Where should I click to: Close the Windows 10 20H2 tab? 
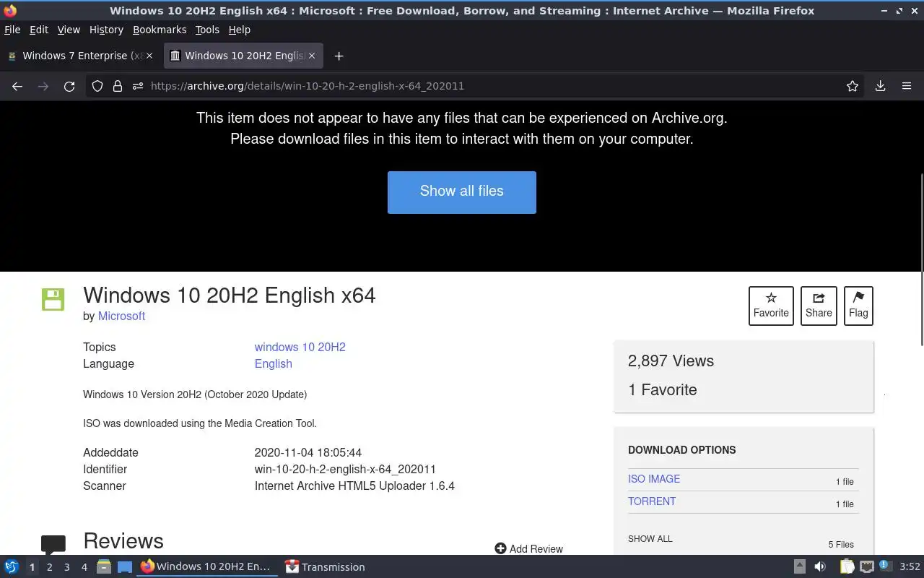[312, 56]
